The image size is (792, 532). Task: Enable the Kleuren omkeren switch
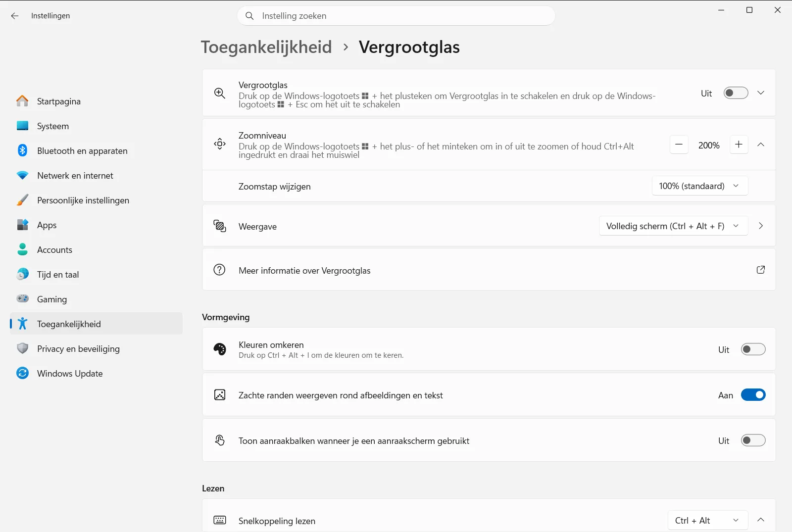point(753,349)
